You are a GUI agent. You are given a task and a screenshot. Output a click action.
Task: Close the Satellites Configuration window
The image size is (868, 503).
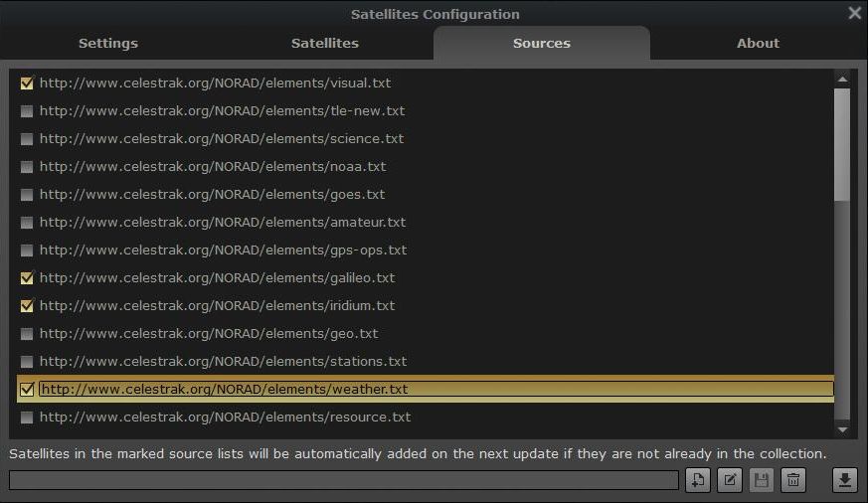(854, 14)
